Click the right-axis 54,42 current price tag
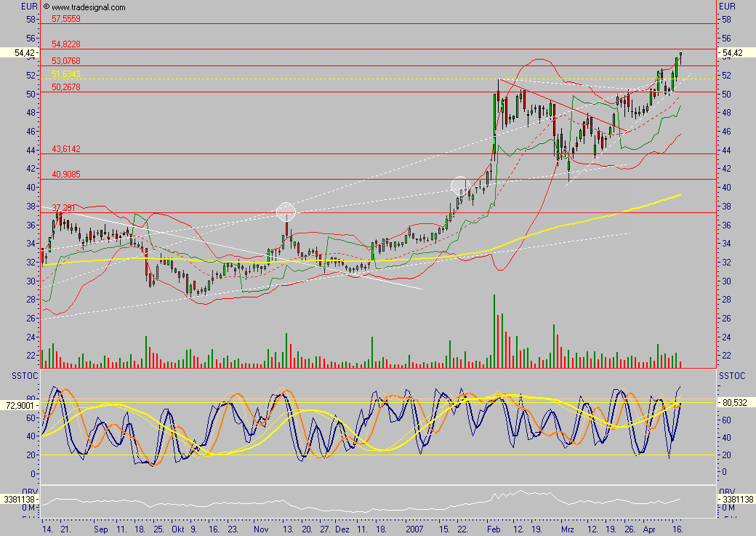756x536 pixels. pyautogui.click(x=736, y=52)
